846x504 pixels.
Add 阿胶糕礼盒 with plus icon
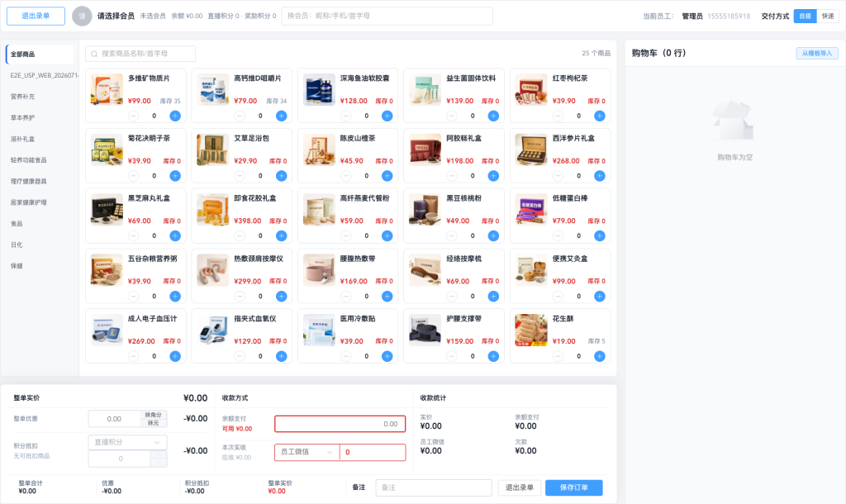494,176
